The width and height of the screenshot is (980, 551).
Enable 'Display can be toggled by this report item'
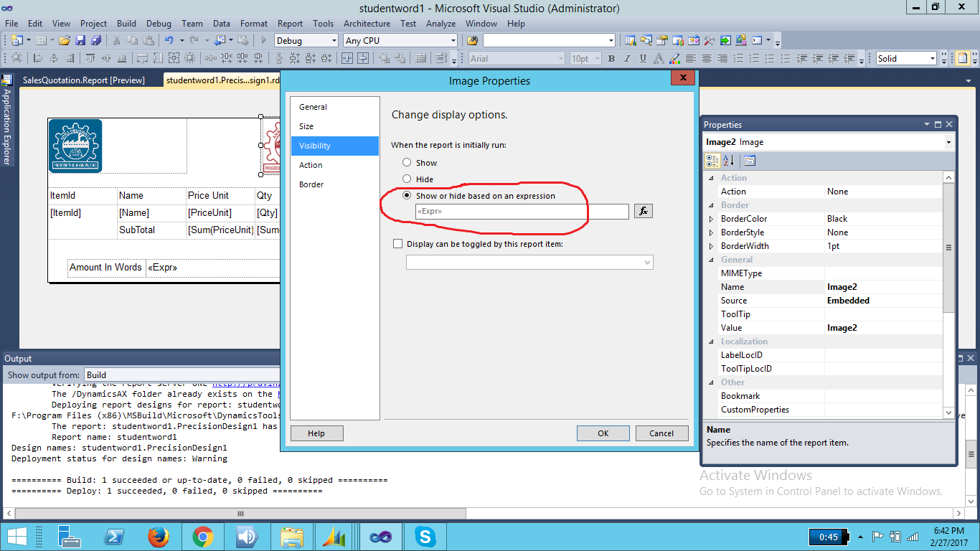397,243
